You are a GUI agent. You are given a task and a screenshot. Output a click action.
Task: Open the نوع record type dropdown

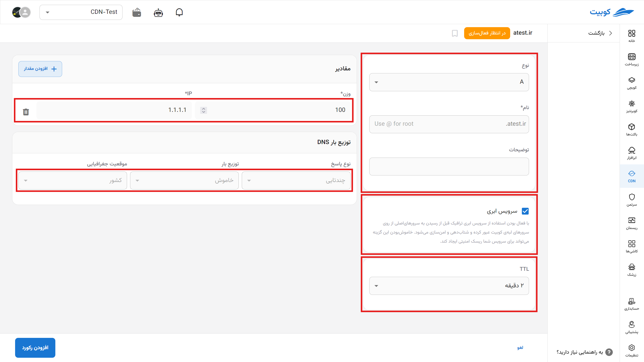449,82
